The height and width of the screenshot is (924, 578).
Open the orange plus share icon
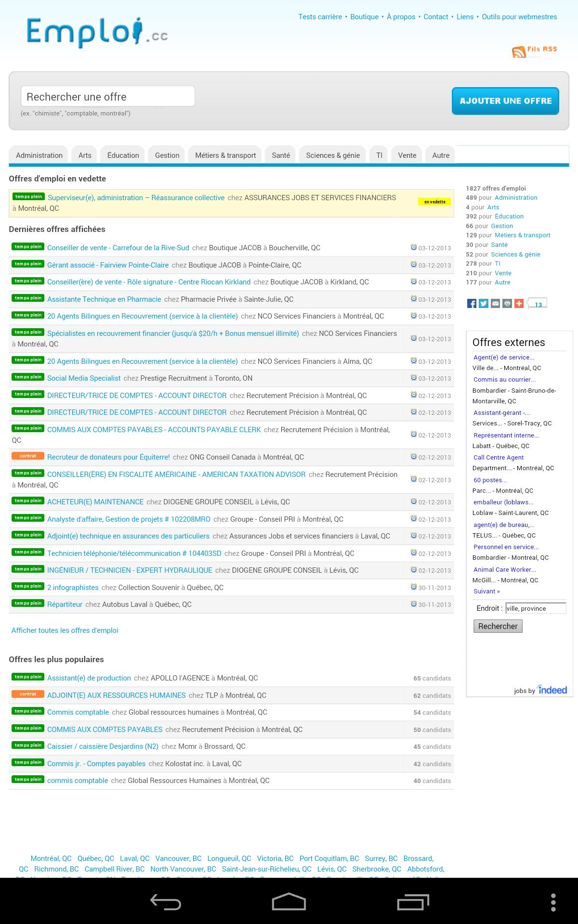(519, 304)
